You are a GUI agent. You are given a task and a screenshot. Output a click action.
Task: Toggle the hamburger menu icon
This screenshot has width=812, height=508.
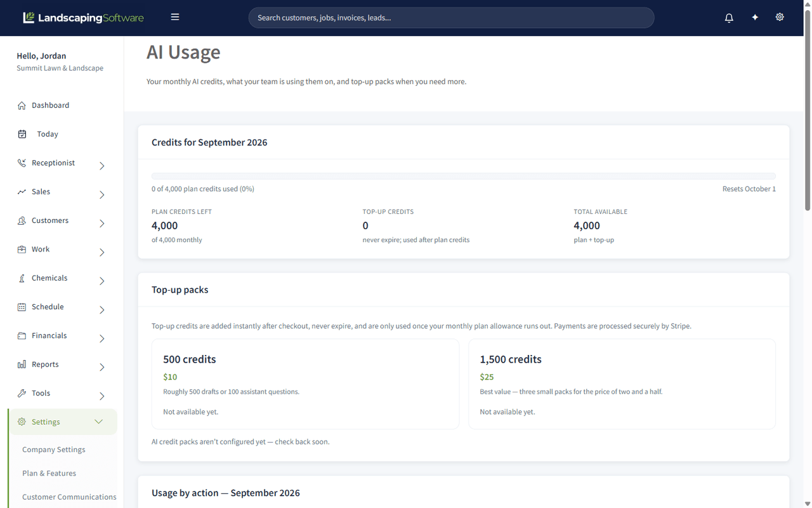pos(175,17)
